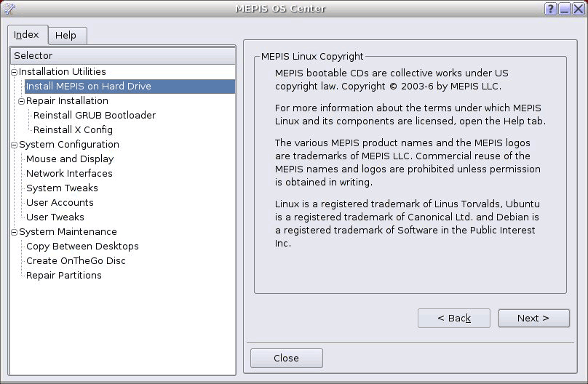Collapse the Installation Utilities tree node
Viewport: 588px width, 384px height.
(x=15, y=72)
